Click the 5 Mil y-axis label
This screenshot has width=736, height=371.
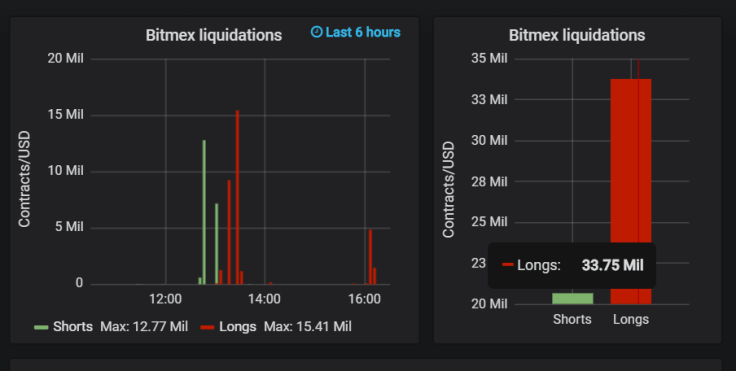69,227
